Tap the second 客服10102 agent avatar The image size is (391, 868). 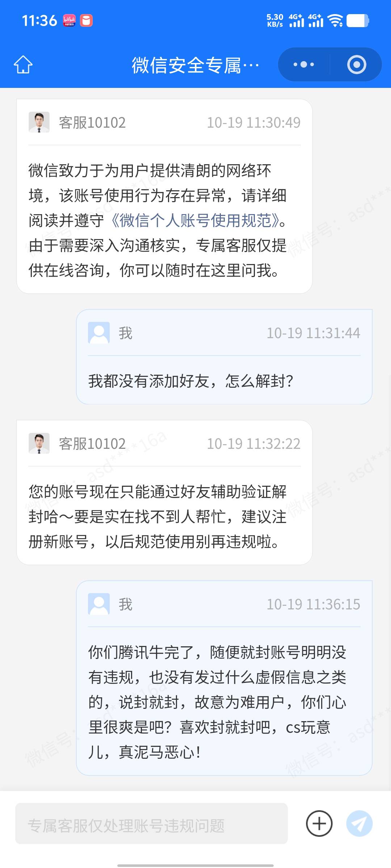click(39, 443)
